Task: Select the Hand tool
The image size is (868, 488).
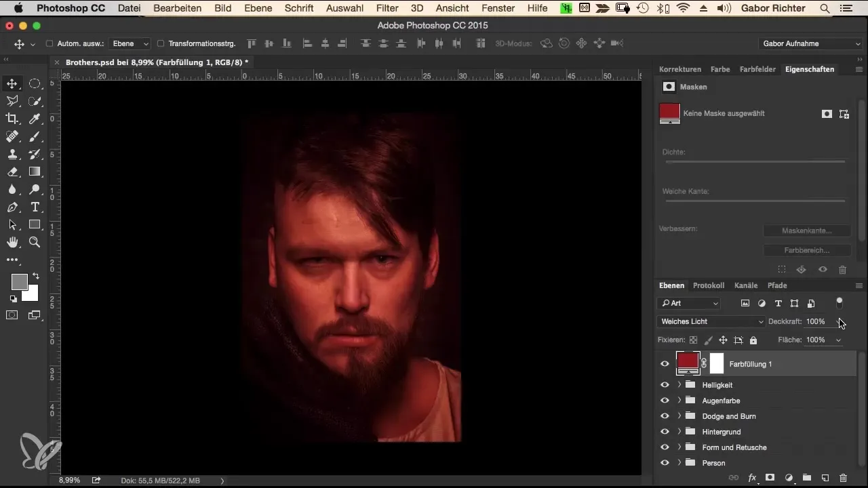Action: (x=12, y=243)
